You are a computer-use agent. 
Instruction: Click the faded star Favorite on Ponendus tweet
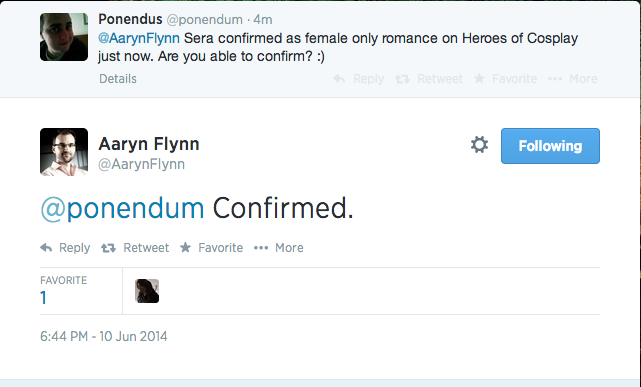click(479, 78)
